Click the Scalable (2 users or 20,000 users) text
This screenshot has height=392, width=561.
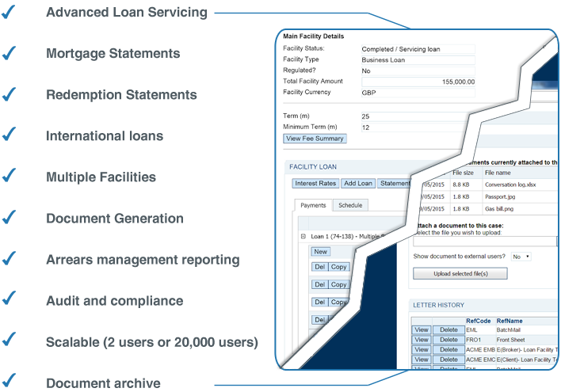[152, 342]
